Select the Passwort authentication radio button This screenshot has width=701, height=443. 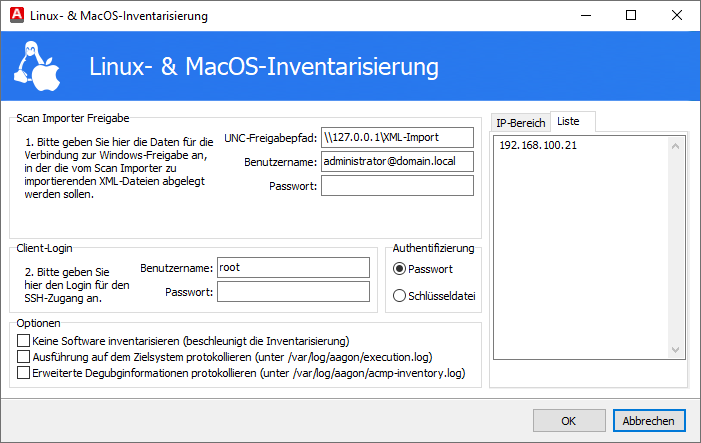(400, 269)
